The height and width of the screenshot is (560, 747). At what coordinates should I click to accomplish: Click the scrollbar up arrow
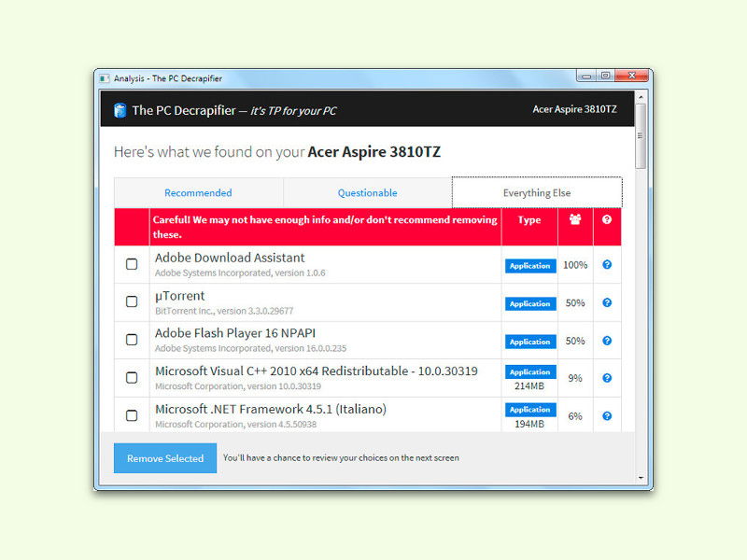641,97
